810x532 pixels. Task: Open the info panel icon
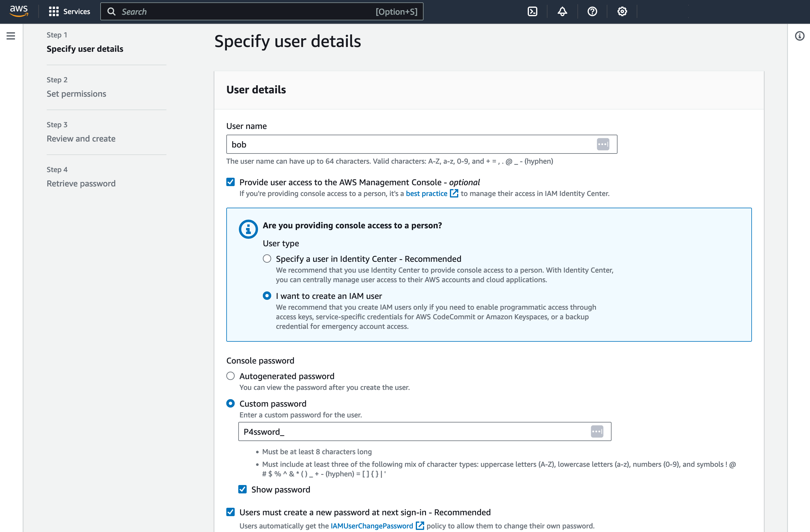pos(800,36)
